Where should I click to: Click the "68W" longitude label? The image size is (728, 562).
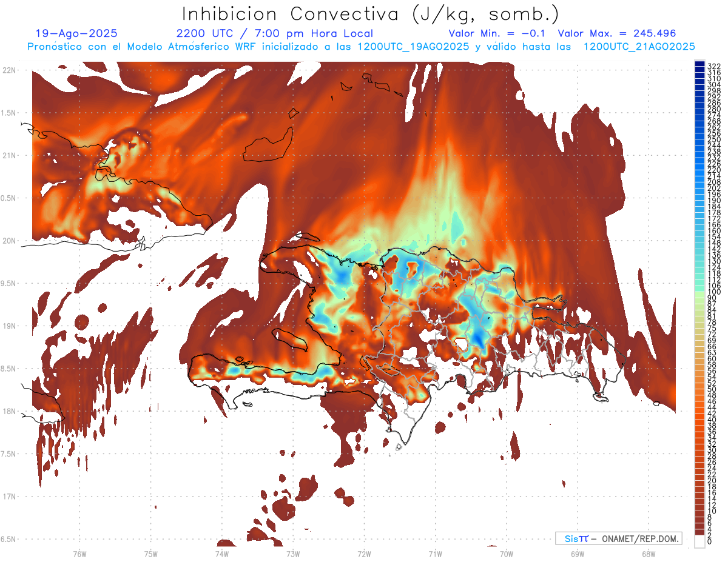coord(649,554)
